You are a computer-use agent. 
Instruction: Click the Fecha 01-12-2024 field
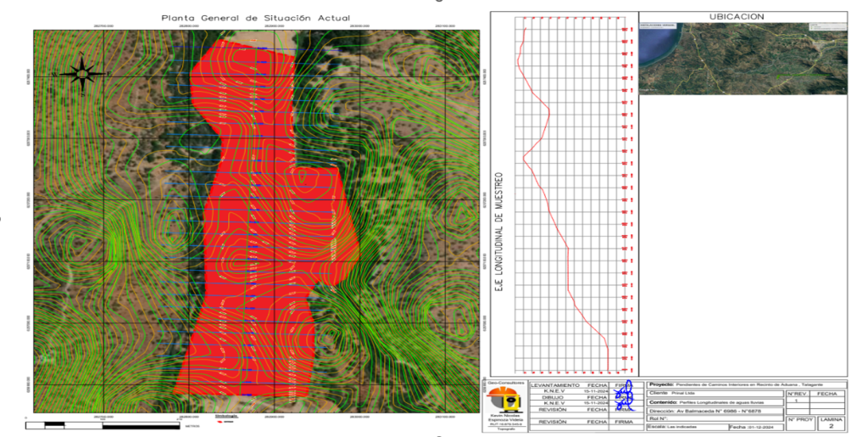pos(752,428)
